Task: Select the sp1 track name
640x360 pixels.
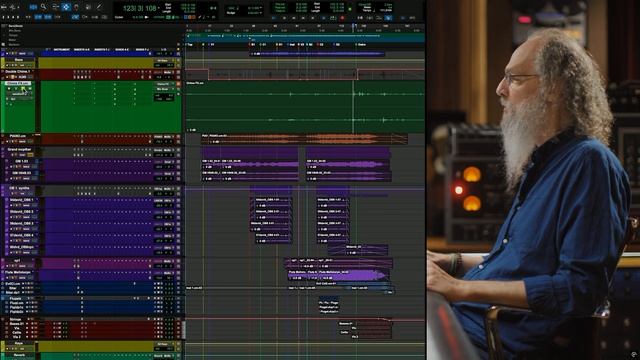Action: coord(17,260)
